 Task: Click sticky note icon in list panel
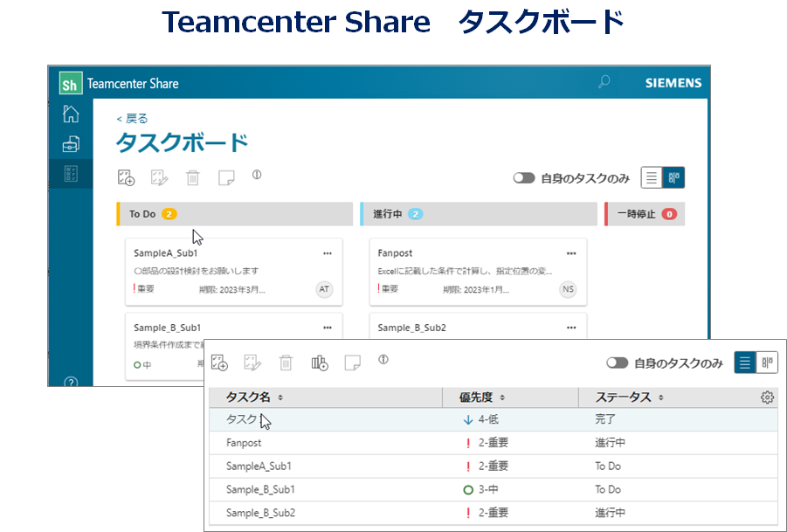[x=353, y=363]
